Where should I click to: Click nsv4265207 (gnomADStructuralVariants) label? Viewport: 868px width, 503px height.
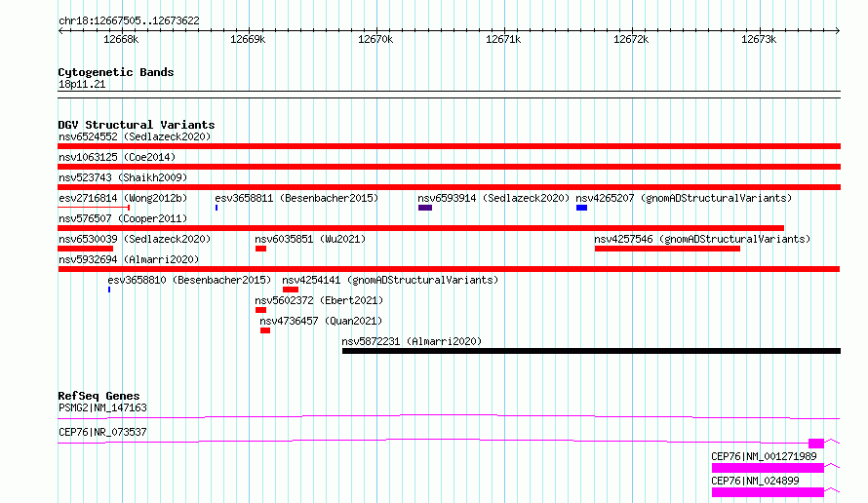tap(684, 198)
